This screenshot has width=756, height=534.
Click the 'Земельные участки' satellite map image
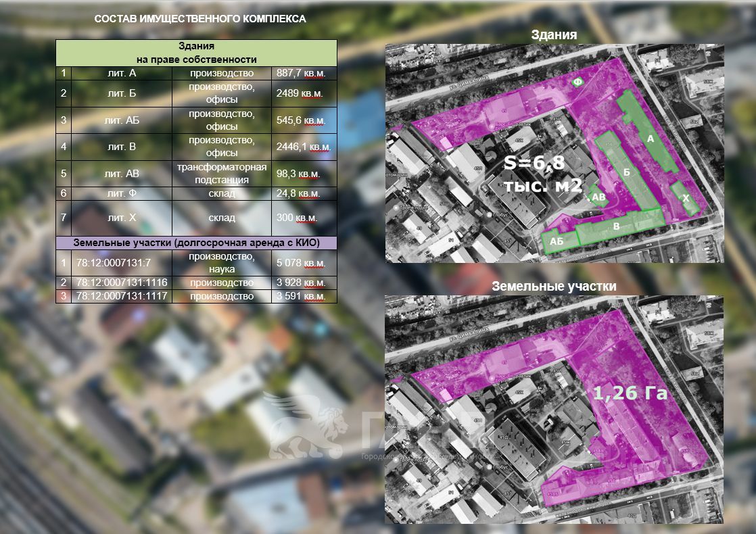[x=554, y=410]
